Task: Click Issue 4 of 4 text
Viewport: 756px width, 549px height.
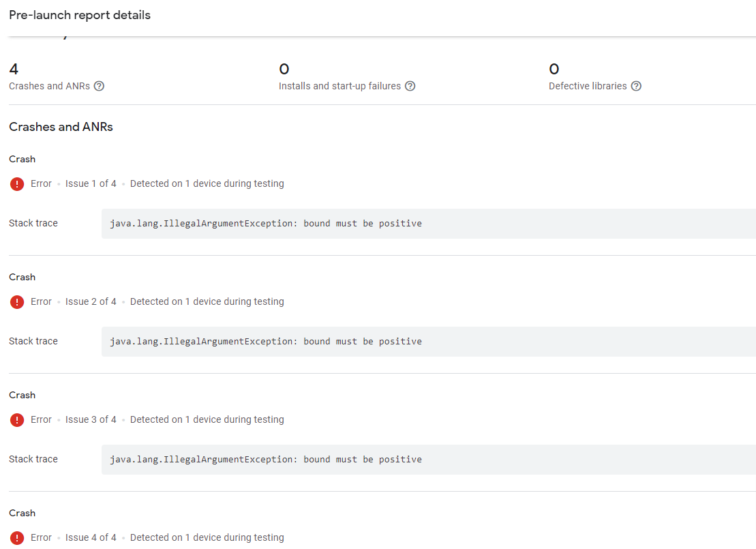Action: pos(91,537)
